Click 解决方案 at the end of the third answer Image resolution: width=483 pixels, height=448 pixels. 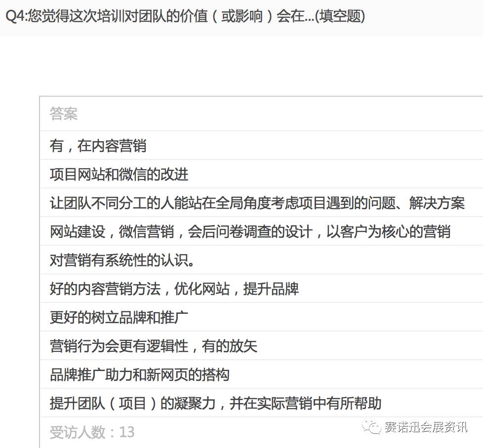point(437,203)
